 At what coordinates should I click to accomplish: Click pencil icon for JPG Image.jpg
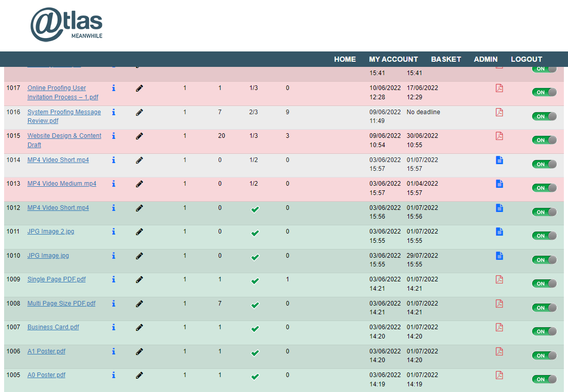139,256
